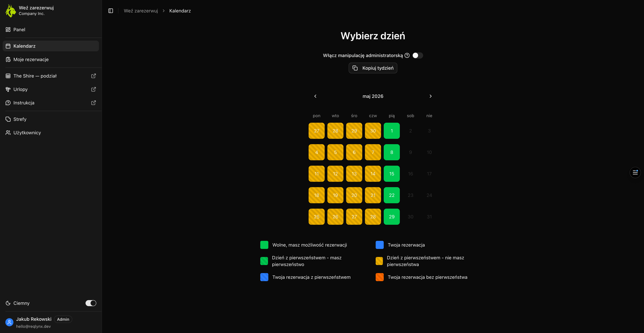The height and width of the screenshot is (333, 644).
Task: Open the Panel menu item
Action: pos(51,30)
